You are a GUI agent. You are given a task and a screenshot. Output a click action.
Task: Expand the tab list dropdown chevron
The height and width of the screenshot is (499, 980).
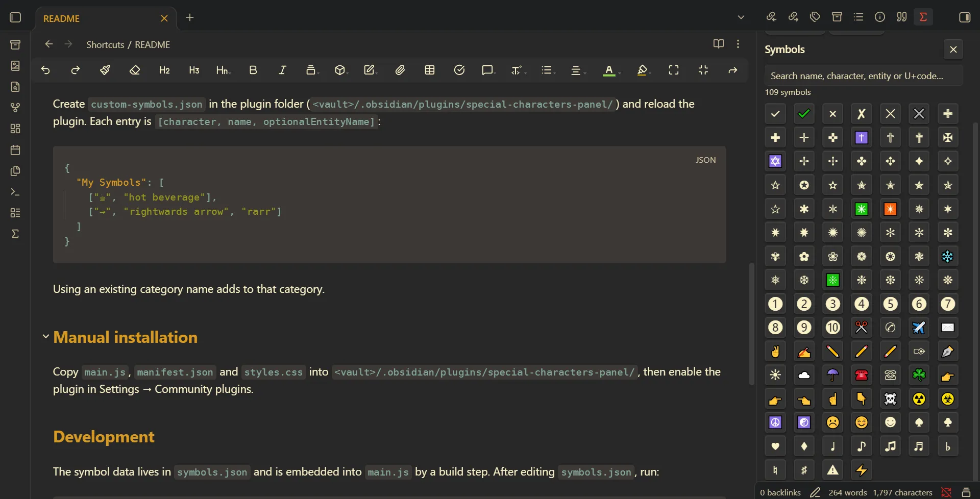coord(741,17)
